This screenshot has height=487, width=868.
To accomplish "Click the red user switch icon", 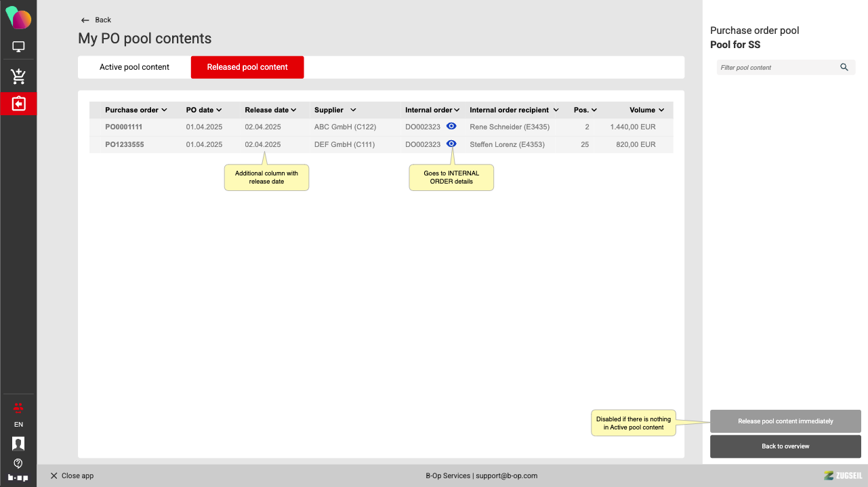I will 18,408.
